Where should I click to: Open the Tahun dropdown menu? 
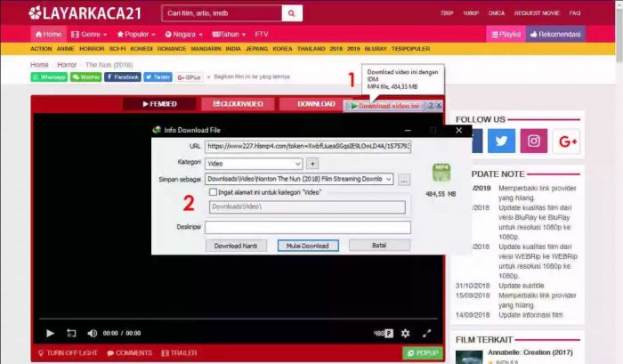(229, 34)
